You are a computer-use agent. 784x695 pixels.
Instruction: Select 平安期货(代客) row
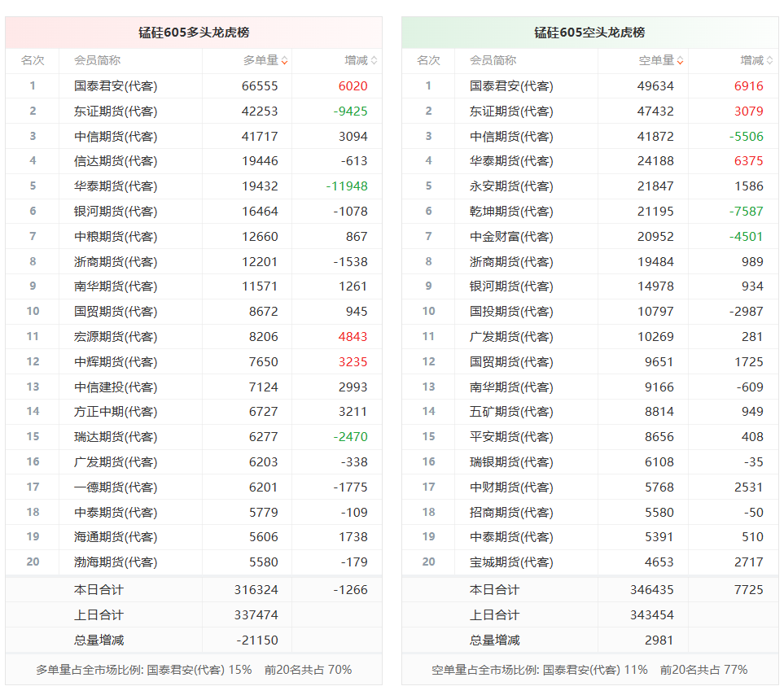coord(590,437)
